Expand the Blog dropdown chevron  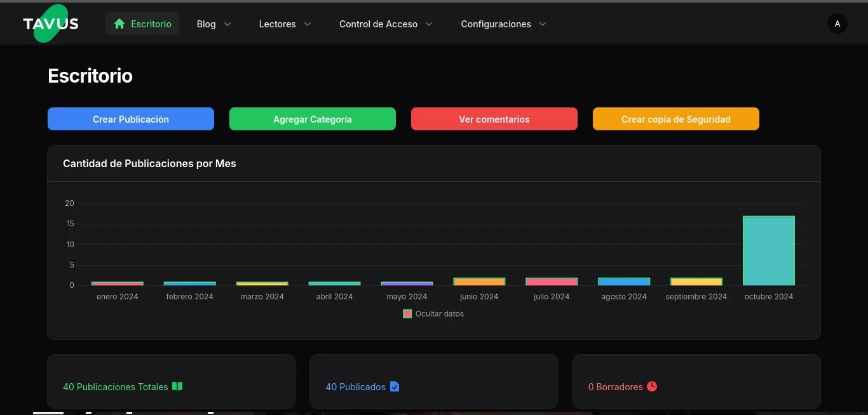pos(227,24)
